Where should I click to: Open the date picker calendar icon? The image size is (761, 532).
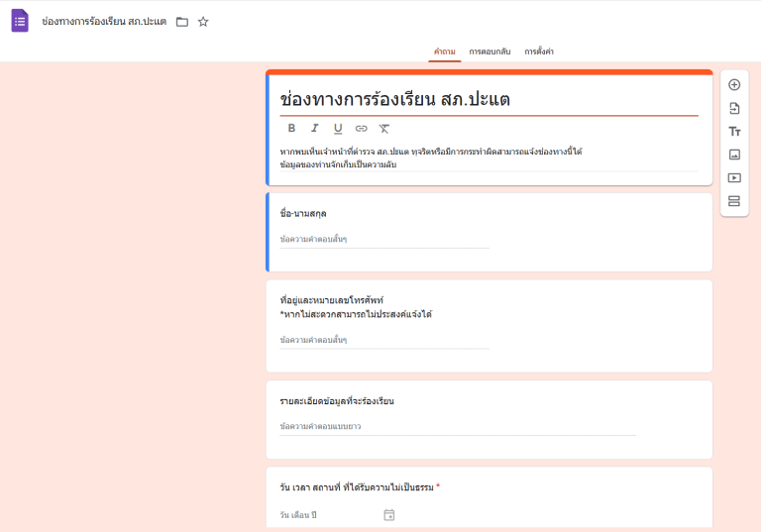tap(389, 515)
